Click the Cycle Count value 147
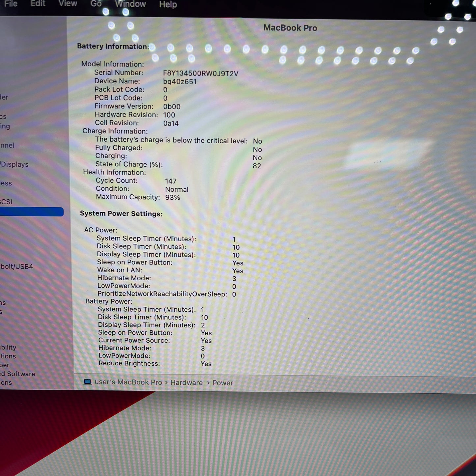The image size is (476, 476). pyautogui.click(x=171, y=181)
